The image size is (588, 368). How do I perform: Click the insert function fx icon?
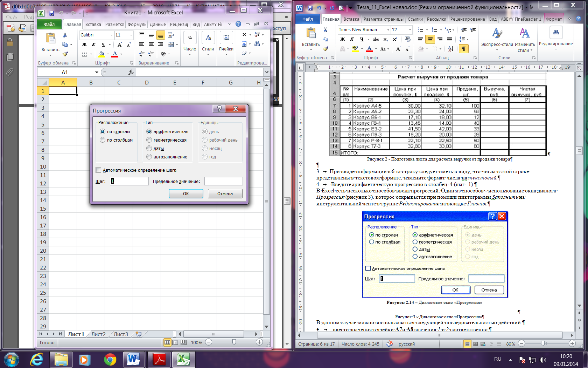(131, 72)
